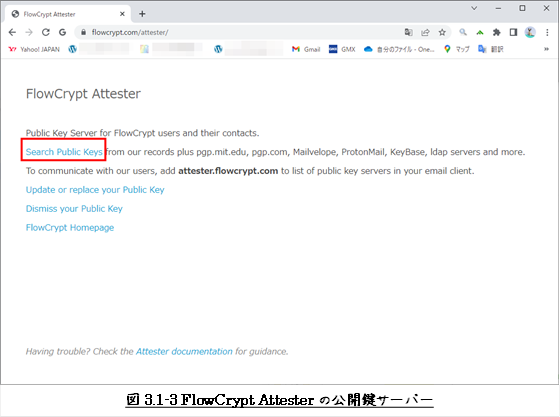Open Update or replace your Public Key
560x417 pixels.
pos(95,190)
